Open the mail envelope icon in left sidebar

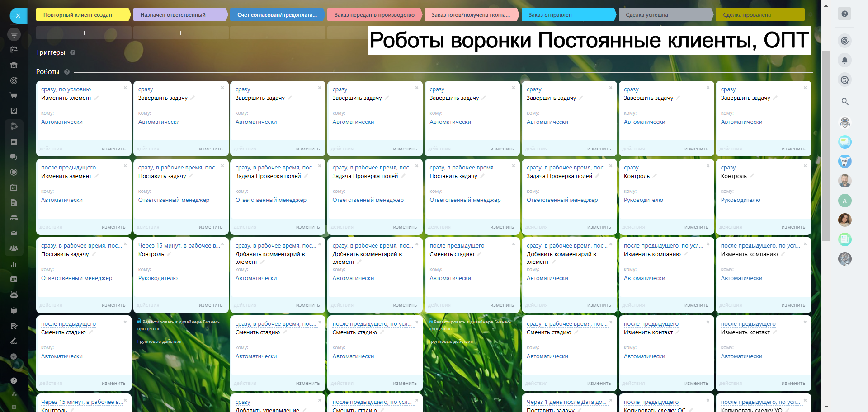point(14,233)
